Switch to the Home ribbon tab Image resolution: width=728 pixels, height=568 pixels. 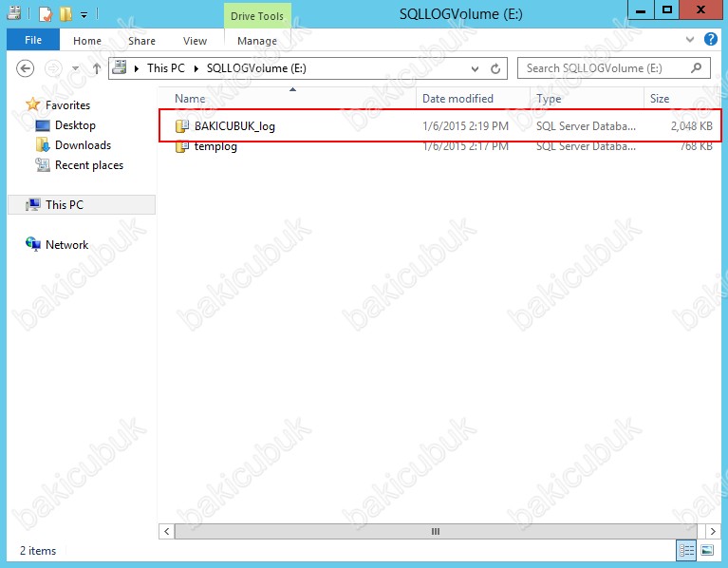click(x=86, y=41)
